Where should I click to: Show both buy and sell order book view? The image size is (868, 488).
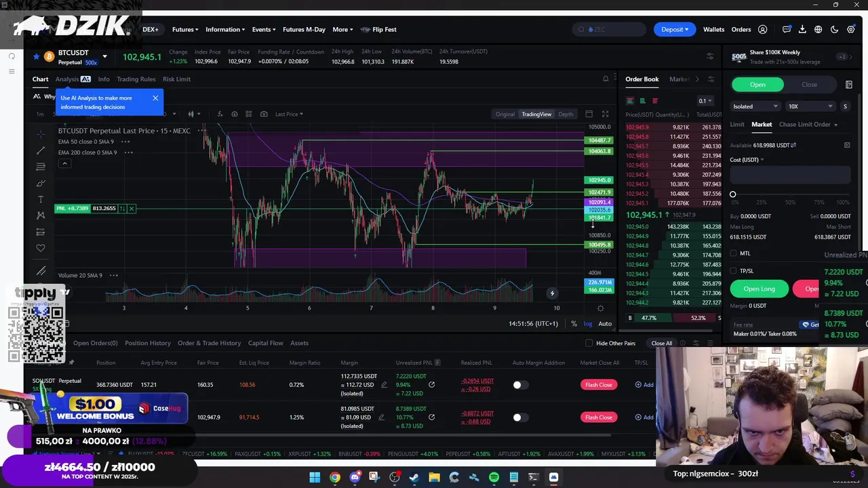tap(630, 101)
